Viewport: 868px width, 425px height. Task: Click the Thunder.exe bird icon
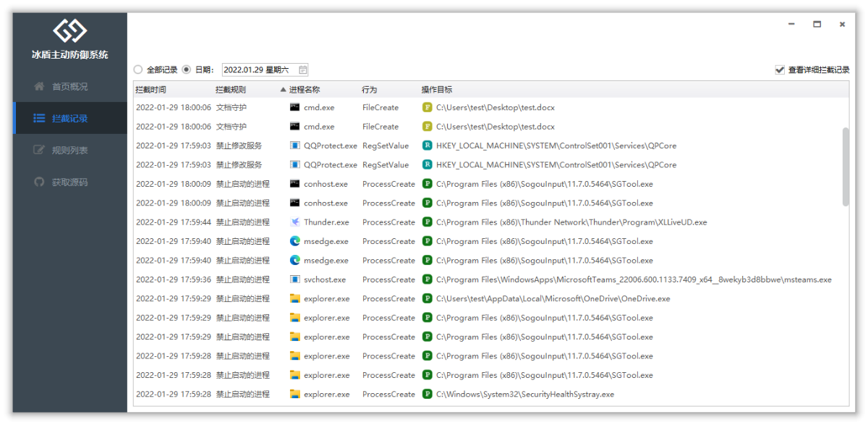[295, 222]
